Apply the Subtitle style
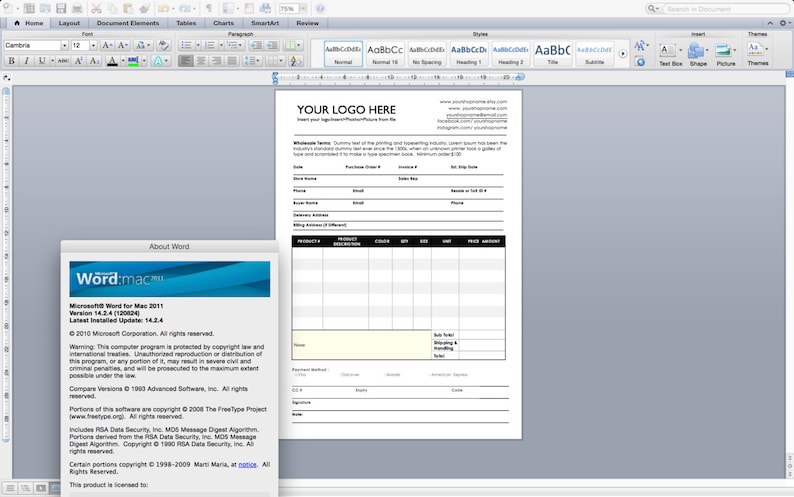This screenshot has width=794, height=497. coord(594,54)
